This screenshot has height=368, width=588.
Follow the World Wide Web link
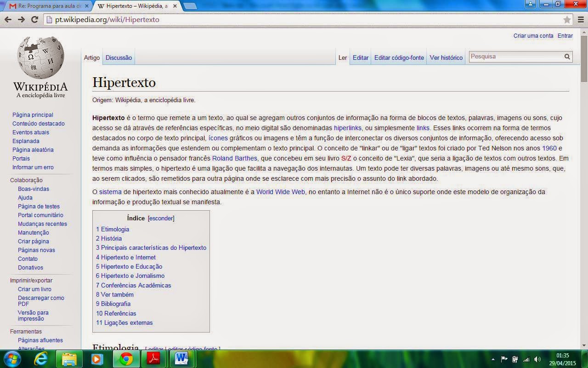(x=280, y=192)
